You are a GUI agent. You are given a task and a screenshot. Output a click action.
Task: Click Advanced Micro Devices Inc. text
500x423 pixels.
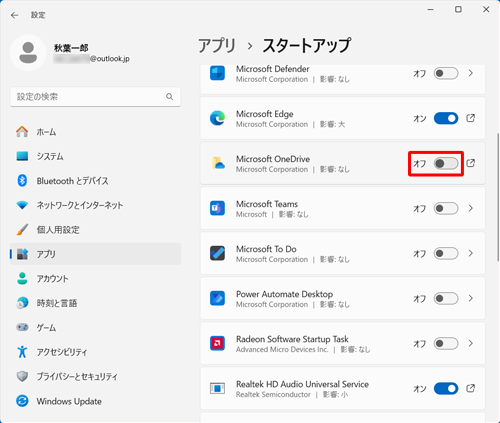click(x=282, y=349)
